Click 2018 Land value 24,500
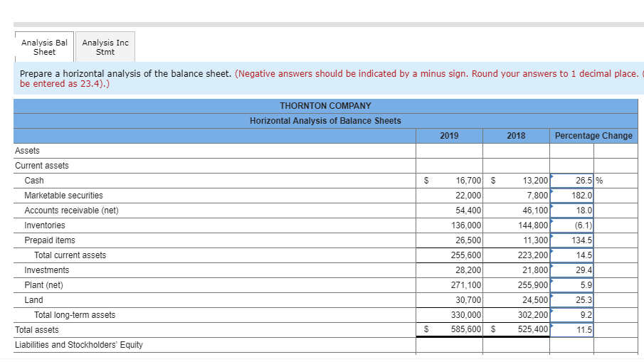This screenshot has height=362, width=644. [535, 300]
